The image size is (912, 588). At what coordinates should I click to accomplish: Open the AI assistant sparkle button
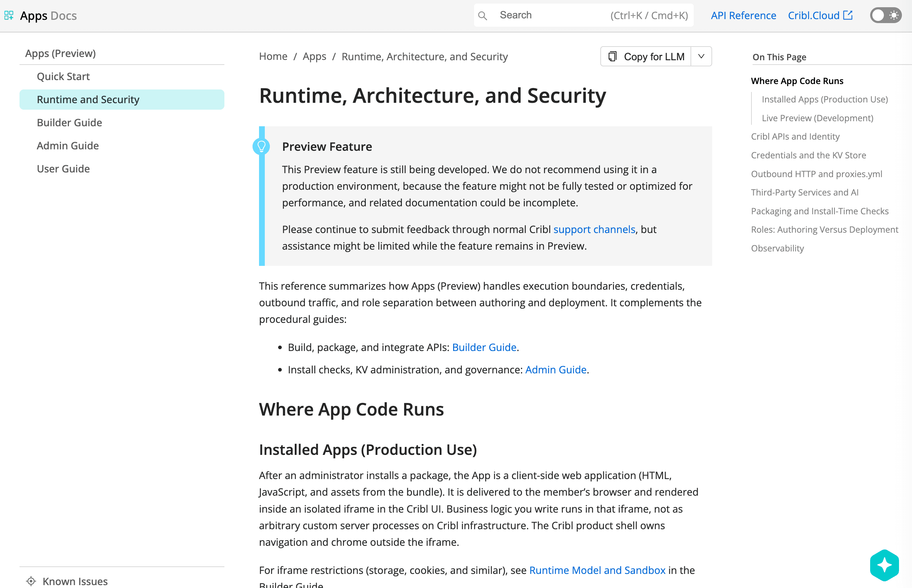pyautogui.click(x=885, y=565)
